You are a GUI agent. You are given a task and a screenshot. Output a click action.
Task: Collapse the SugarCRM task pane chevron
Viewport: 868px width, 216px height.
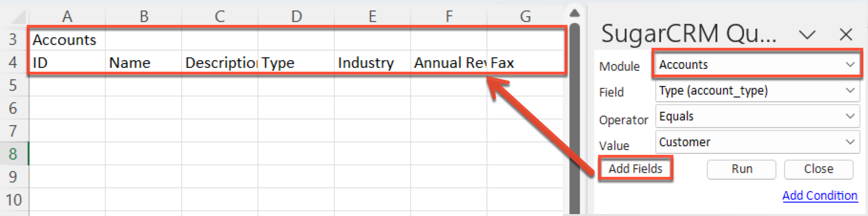(807, 34)
